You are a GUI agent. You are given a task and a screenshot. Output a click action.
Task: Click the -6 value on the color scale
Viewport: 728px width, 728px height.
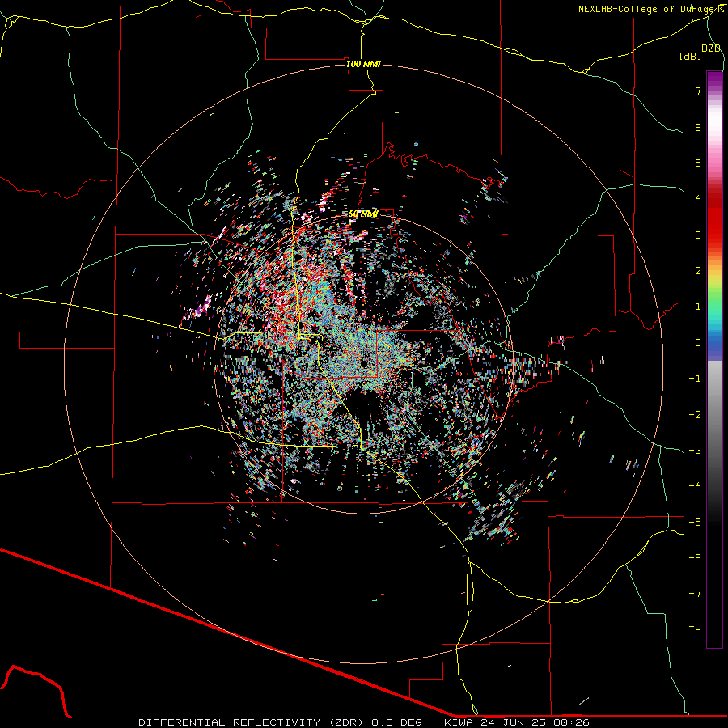(695, 557)
